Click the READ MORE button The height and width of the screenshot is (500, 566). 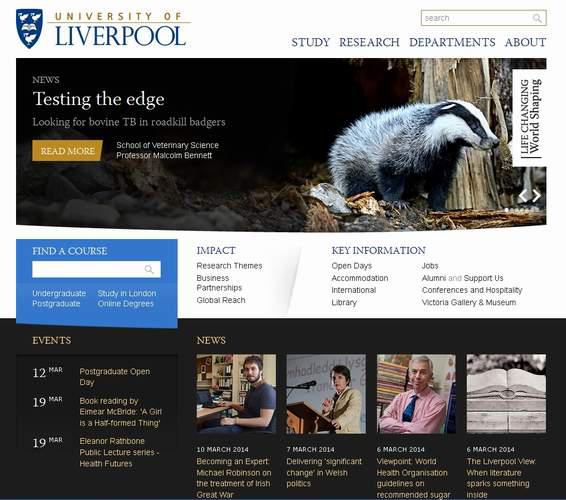tap(68, 151)
